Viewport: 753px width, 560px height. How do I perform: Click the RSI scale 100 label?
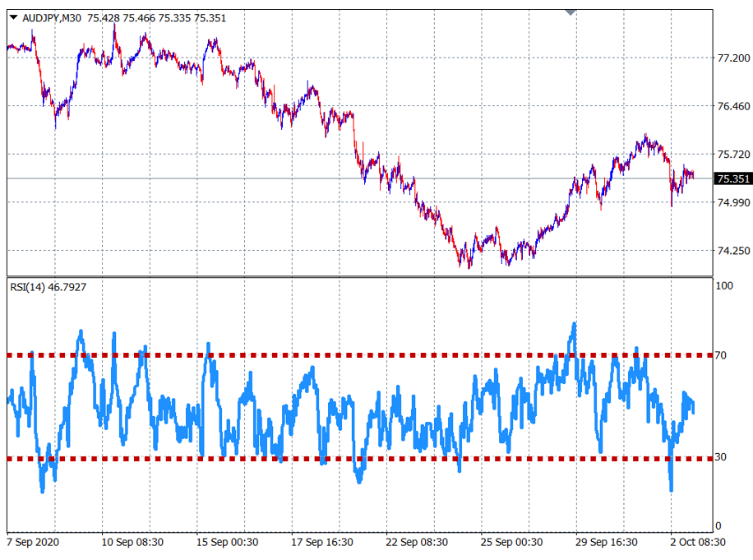(725, 286)
